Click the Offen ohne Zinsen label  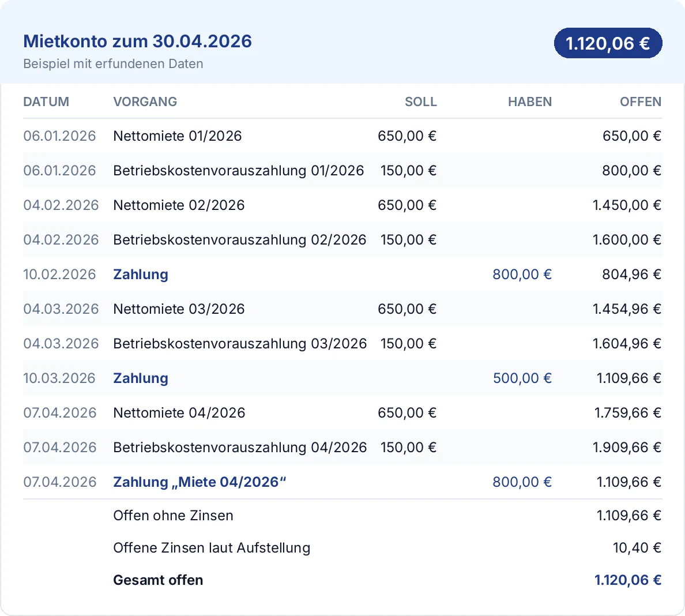pyautogui.click(x=173, y=516)
